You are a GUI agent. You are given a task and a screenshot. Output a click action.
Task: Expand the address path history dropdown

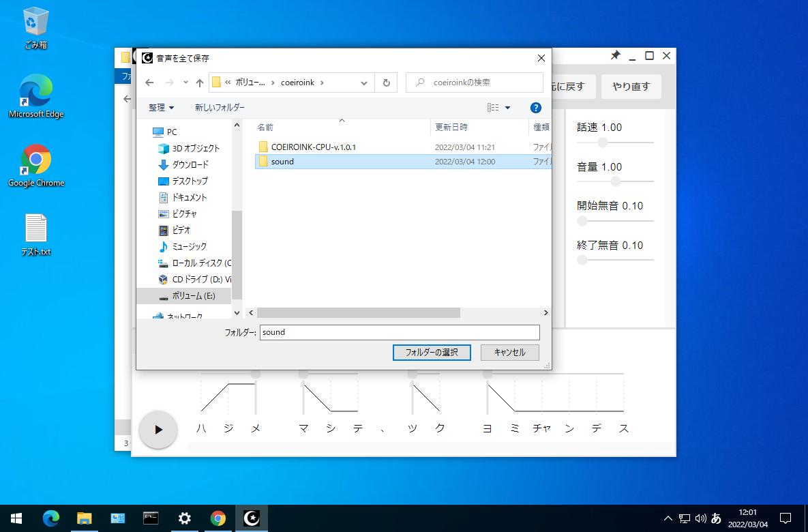pos(364,83)
